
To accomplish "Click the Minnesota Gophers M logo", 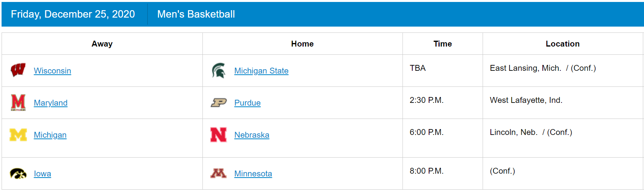I will [218, 173].
